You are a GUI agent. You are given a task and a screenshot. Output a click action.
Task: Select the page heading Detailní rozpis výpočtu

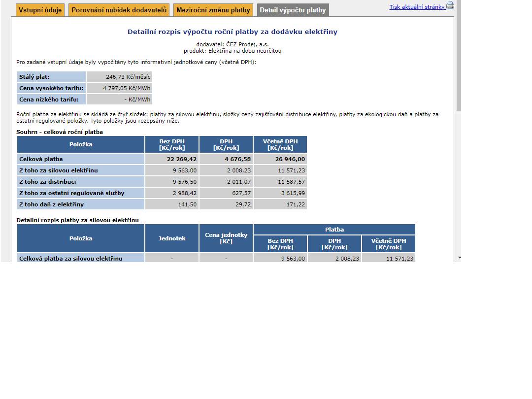[x=233, y=32]
